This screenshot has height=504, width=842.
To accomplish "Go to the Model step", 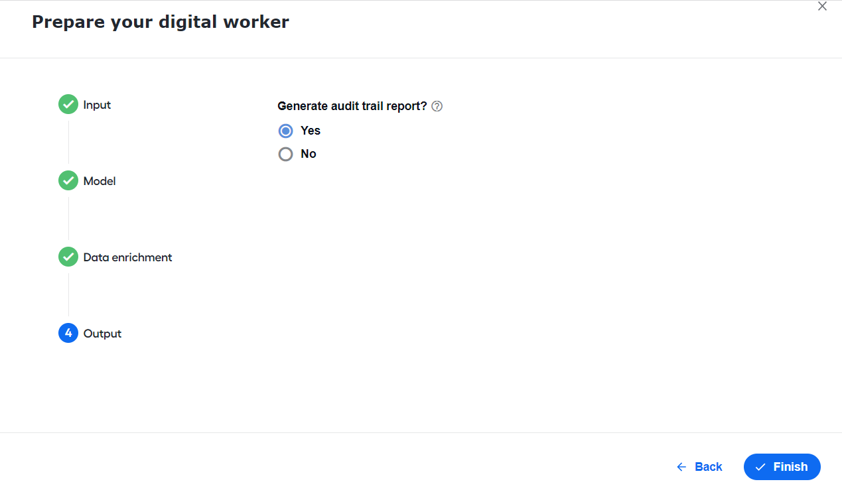I will tap(100, 181).
